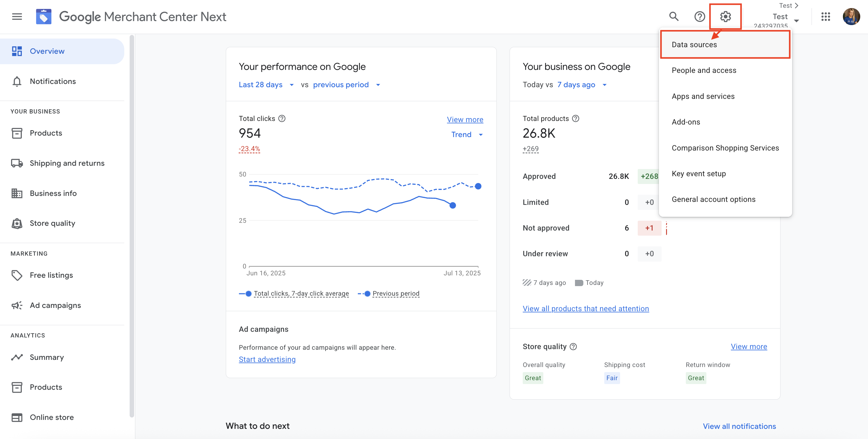Click the current period chart endpoint dot
The height and width of the screenshot is (439, 868).
453,205
